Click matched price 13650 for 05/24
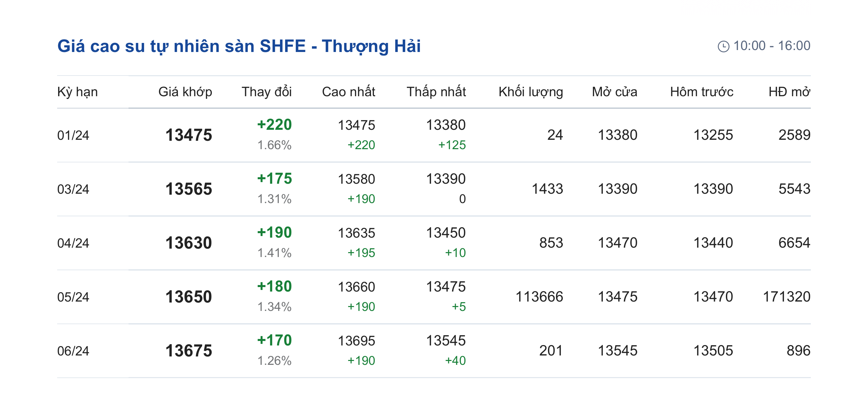This screenshot has width=868, height=401. pos(189,297)
